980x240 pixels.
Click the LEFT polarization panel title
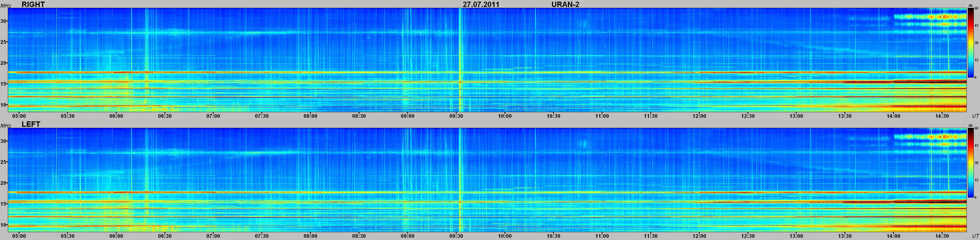[31, 124]
